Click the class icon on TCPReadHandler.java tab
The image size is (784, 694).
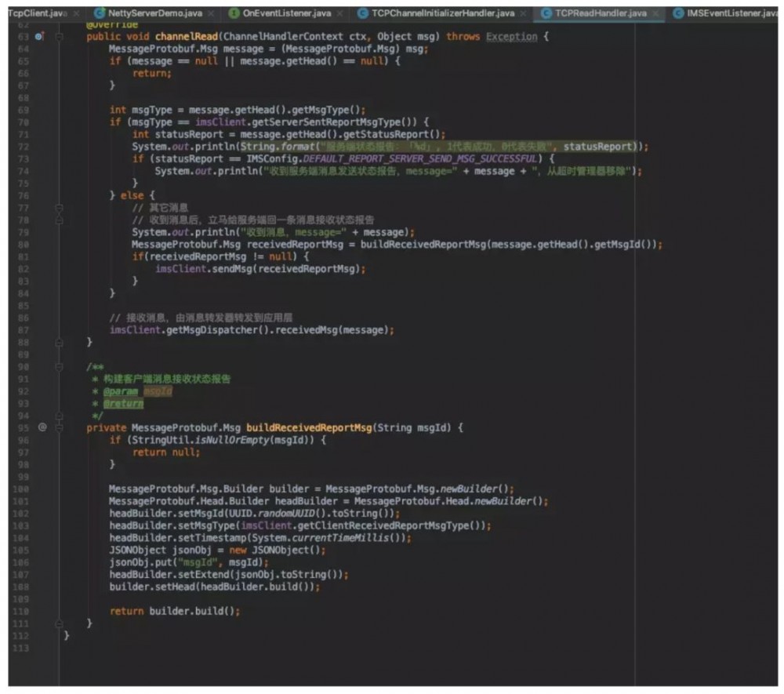tap(546, 13)
